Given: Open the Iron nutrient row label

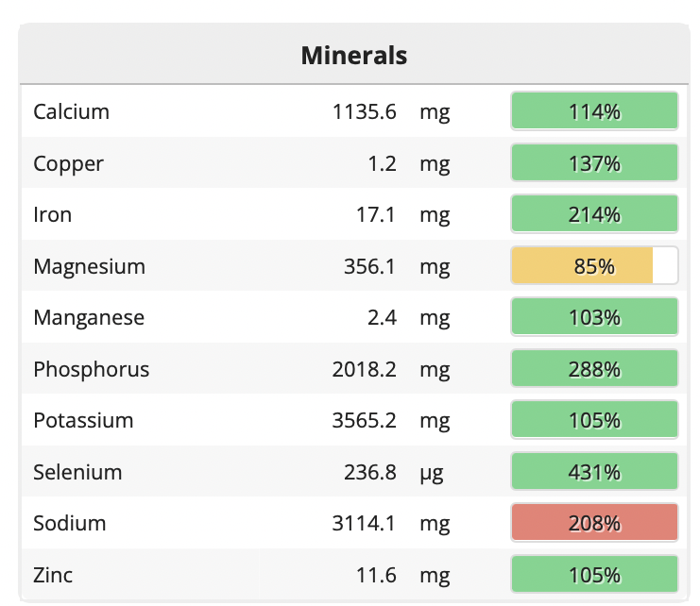Looking at the screenshot, I should click(x=53, y=214).
